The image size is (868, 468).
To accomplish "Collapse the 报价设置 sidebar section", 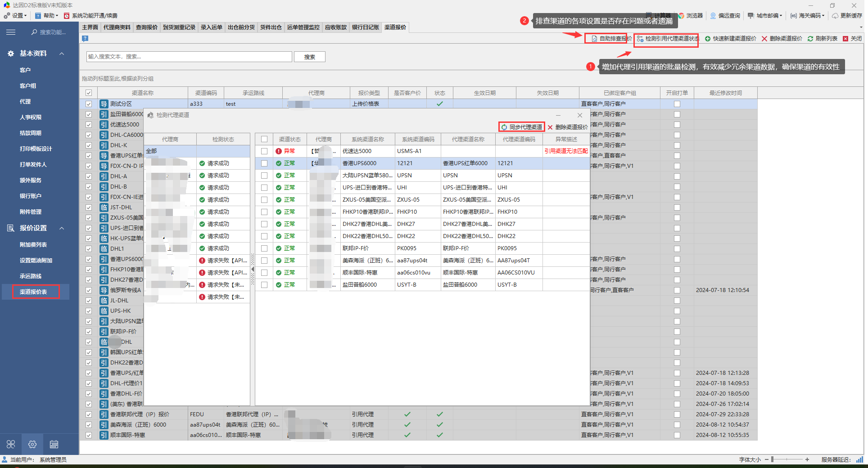I will pos(62,228).
